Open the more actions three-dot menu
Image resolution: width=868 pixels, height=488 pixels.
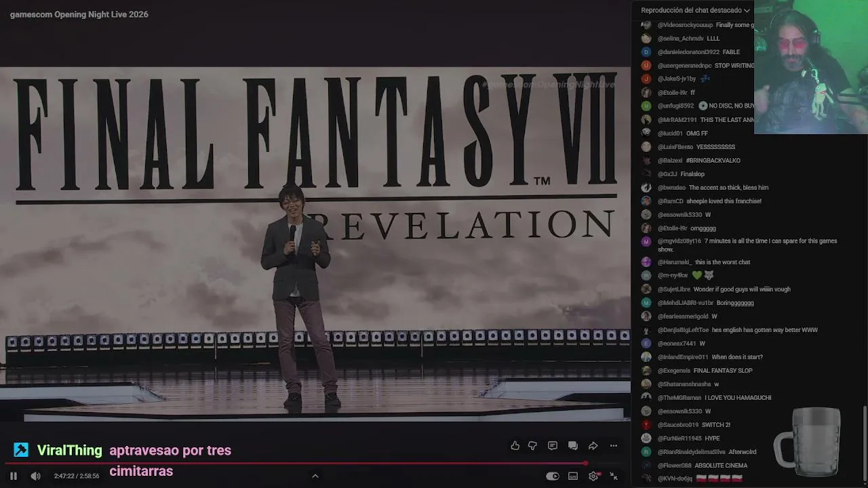614,445
